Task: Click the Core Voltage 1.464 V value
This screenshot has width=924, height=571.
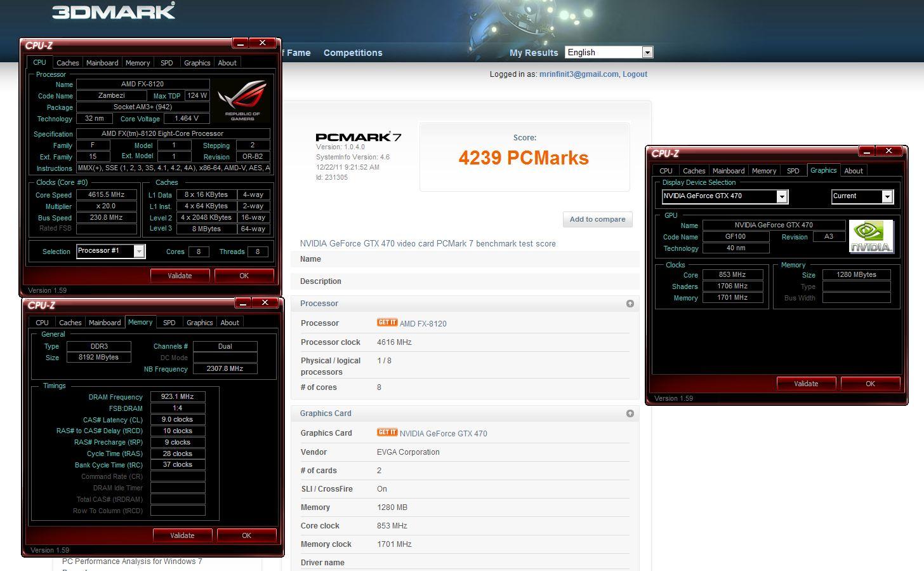Action: (187, 119)
